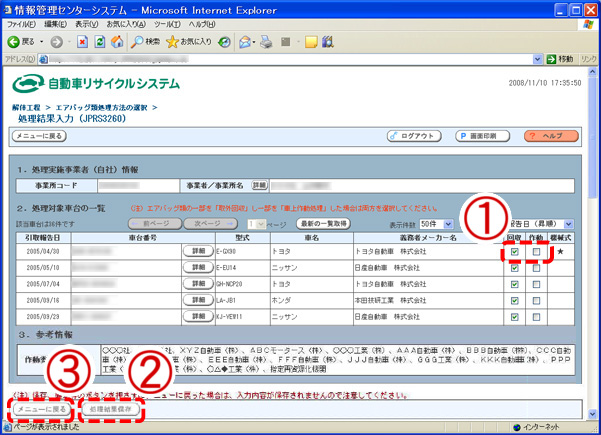601x435 pixels.
Task: Click the IE Back arrow icon
Action: point(13,42)
